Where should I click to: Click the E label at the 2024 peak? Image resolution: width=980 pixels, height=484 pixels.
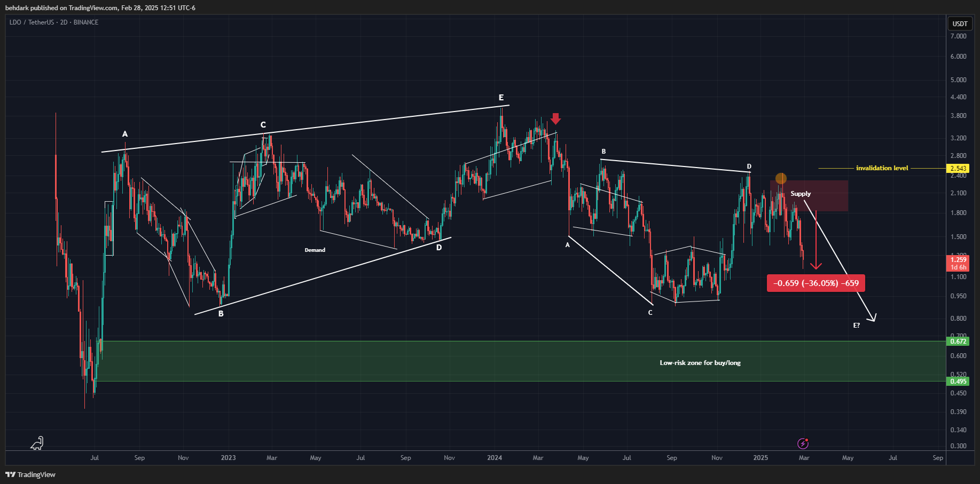pos(501,97)
